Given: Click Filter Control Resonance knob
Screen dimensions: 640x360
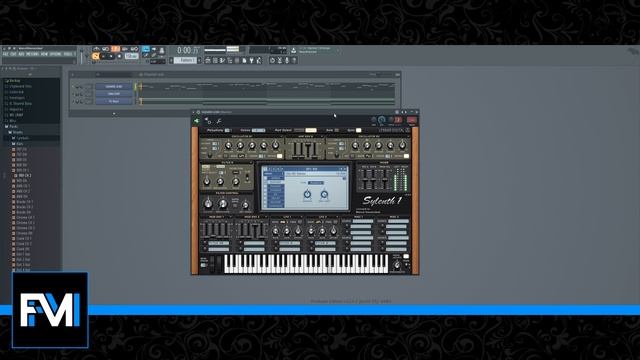Looking at the screenshot, I should (x=223, y=203).
